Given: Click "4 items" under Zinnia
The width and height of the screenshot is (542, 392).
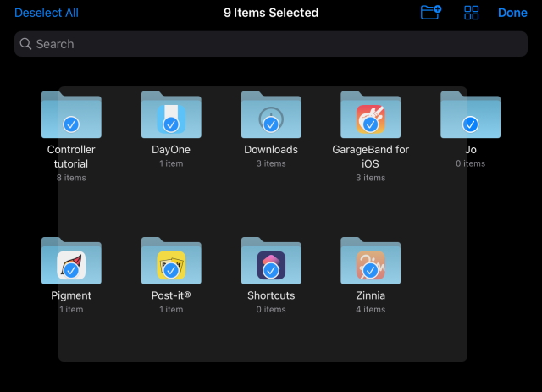Looking at the screenshot, I should coord(371,309).
